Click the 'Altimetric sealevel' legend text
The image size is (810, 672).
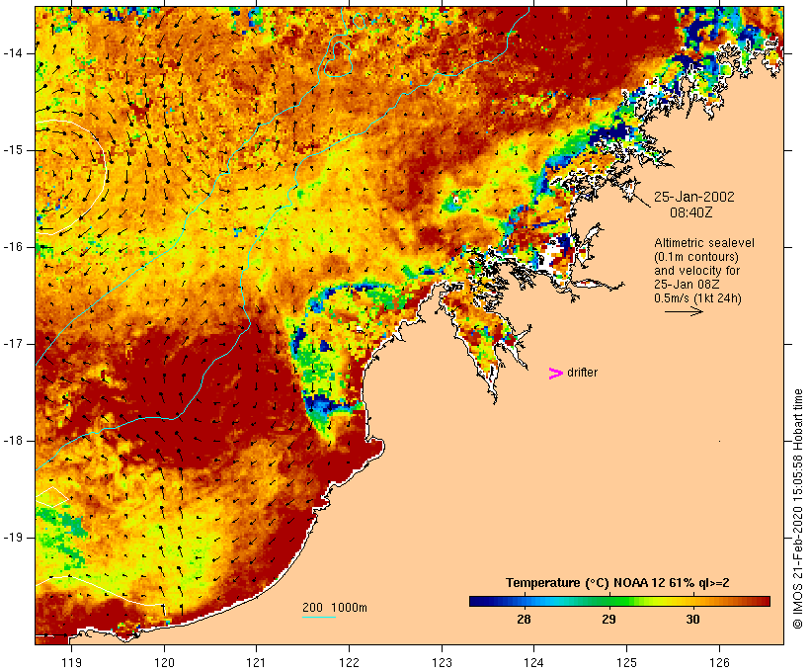(x=704, y=242)
